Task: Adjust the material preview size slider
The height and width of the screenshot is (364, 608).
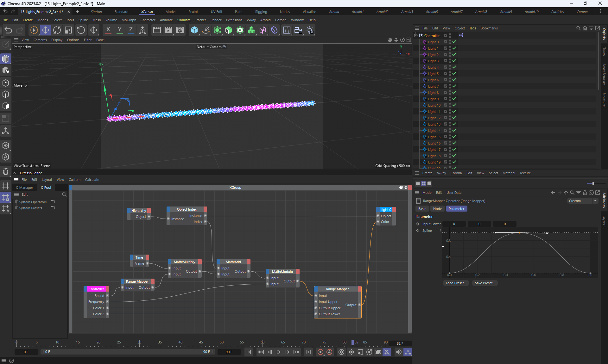Action: (593, 183)
